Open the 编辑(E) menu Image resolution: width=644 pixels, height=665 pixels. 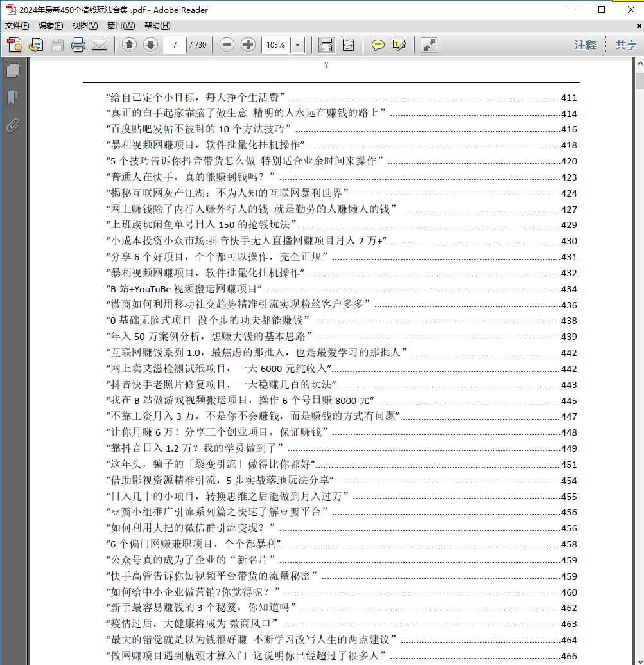[x=51, y=26]
